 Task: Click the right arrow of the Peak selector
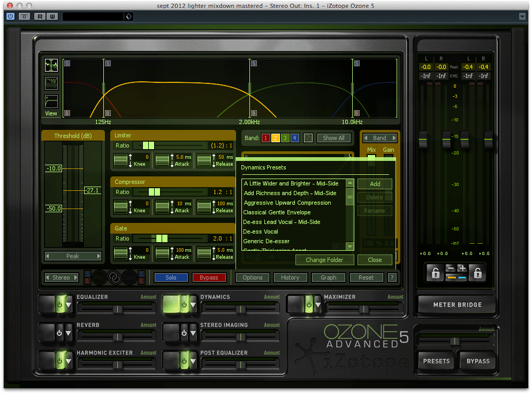point(98,256)
